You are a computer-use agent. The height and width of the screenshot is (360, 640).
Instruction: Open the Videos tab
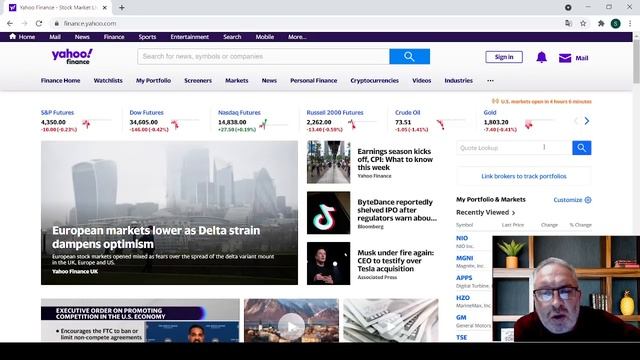[x=422, y=80]
